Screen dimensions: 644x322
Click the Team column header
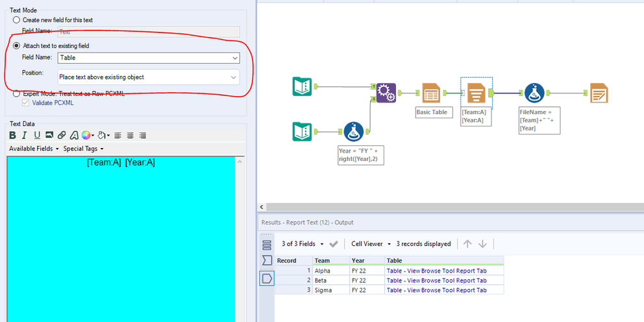click(331, 260)
